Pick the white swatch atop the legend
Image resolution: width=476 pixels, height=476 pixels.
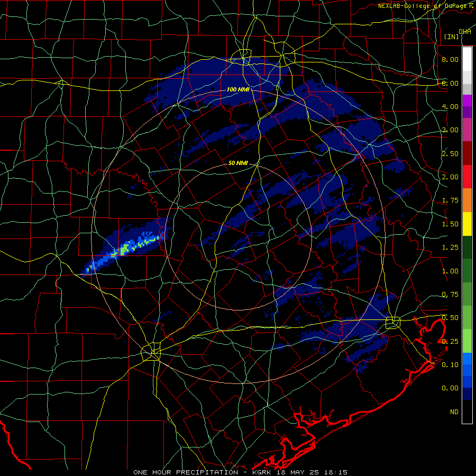467,59
